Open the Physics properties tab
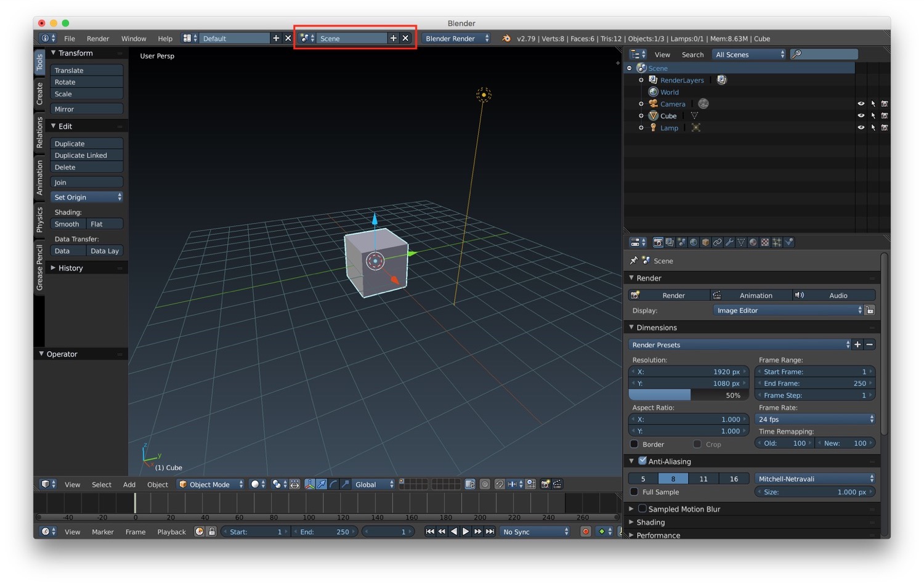This screenshot has height=584, width=924. (x=789, y=242)
